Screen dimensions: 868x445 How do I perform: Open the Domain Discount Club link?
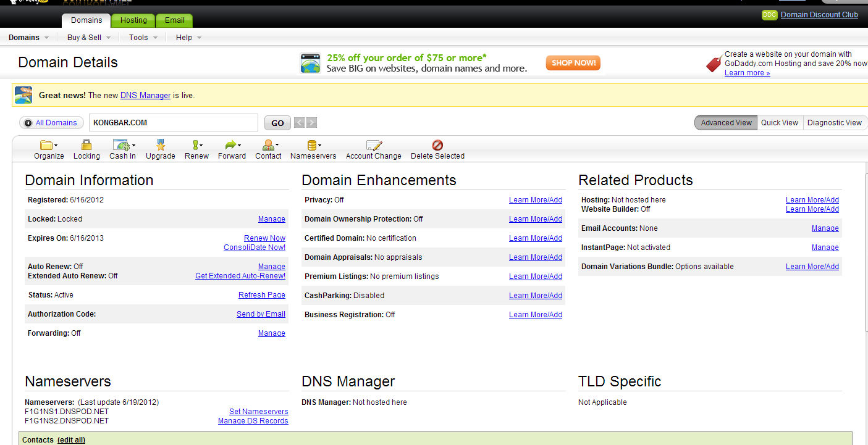pos(819,15)
